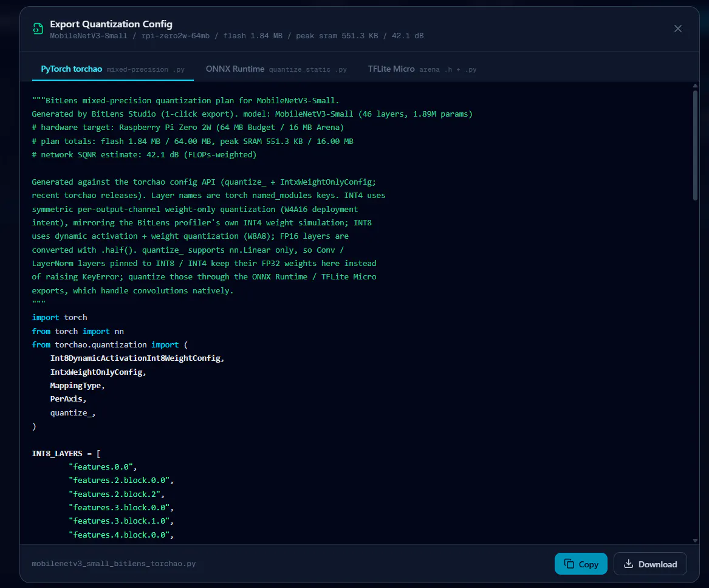Click the "features.3.block.0.0" list entry
Viewport: 709px width, 588px height.
click(x=121, y=508)
